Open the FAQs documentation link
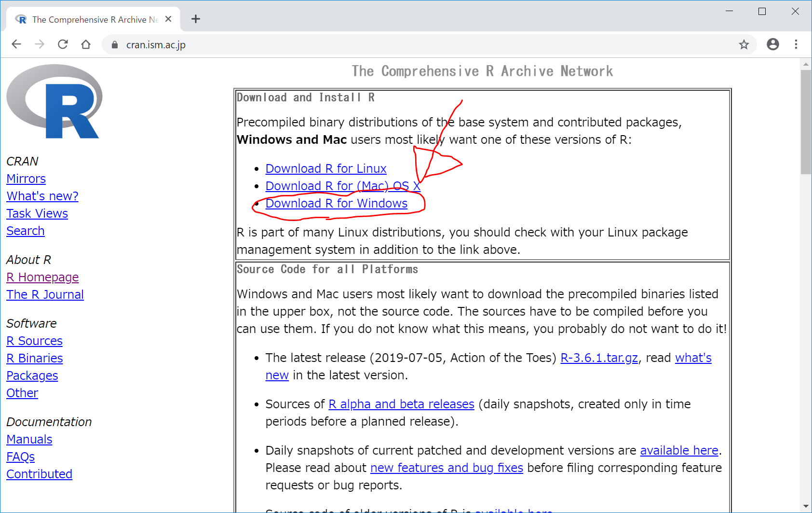Viewport: 812px width, 513px height. (21, 457)
